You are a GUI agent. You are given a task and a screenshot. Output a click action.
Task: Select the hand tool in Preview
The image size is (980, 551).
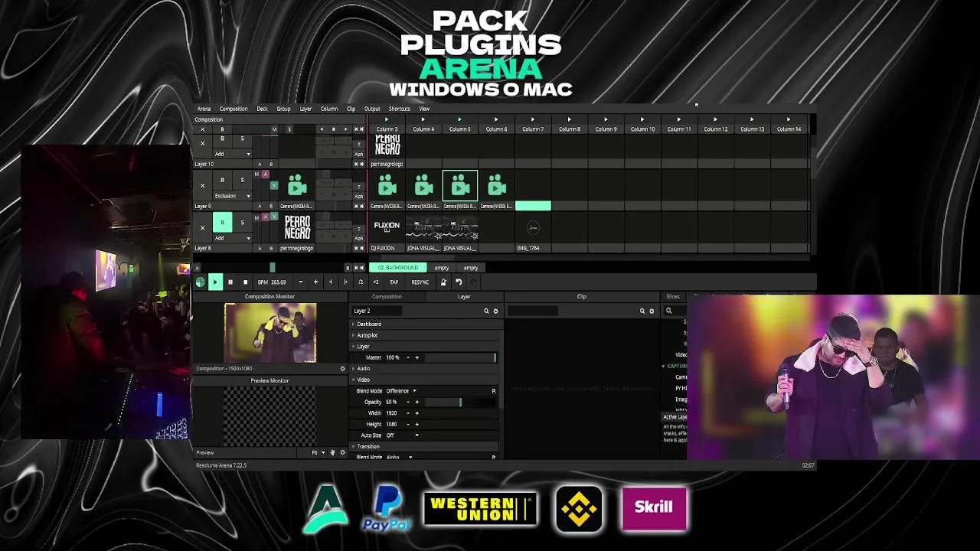(x=332, y=453)
